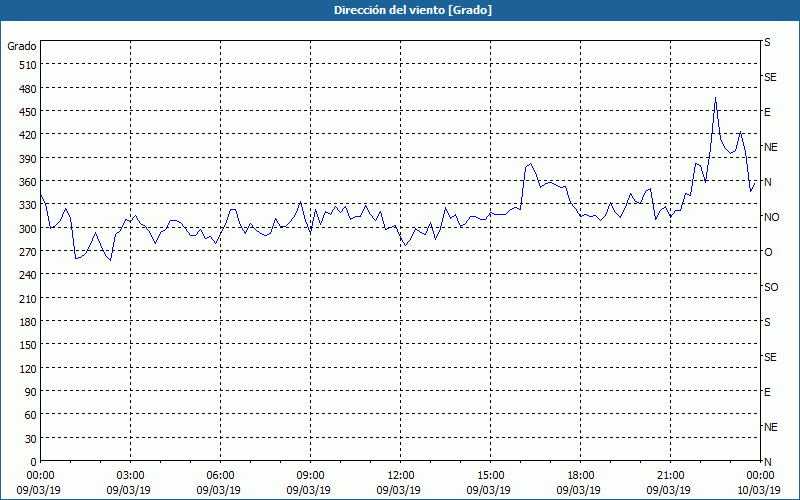Select the 210 y-axis value
The image size is (800, 500).
click(x=28, y=299)
